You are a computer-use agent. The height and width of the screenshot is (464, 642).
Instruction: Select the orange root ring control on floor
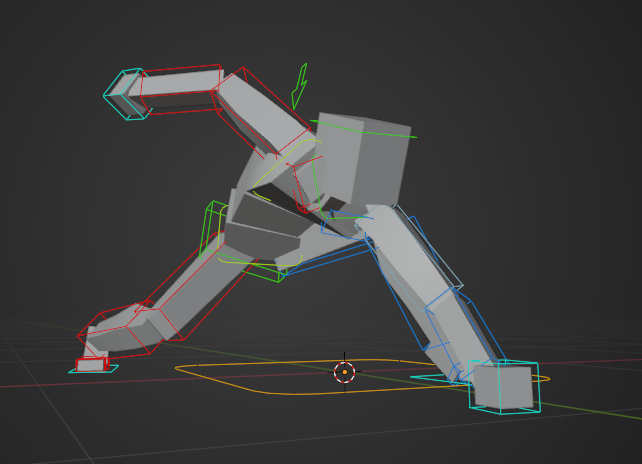coord(362,377)
